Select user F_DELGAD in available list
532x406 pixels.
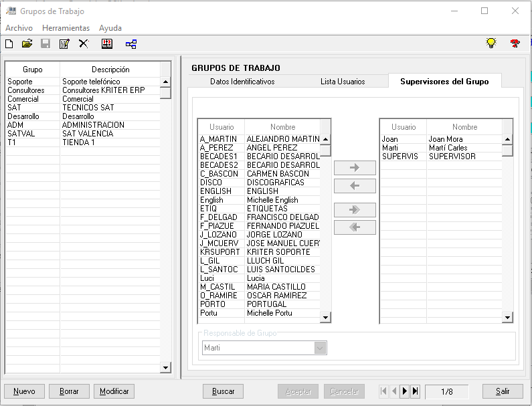pyautogui.click(x=259, y=217)
